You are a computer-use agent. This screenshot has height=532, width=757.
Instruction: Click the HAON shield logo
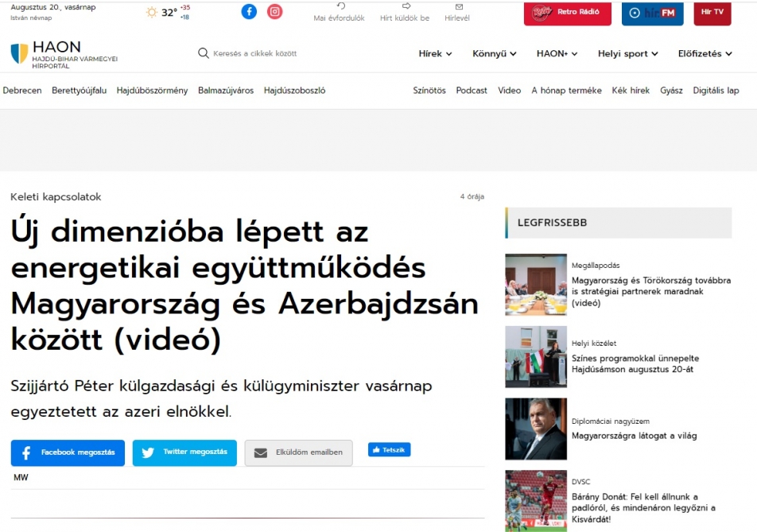point(19,54)
